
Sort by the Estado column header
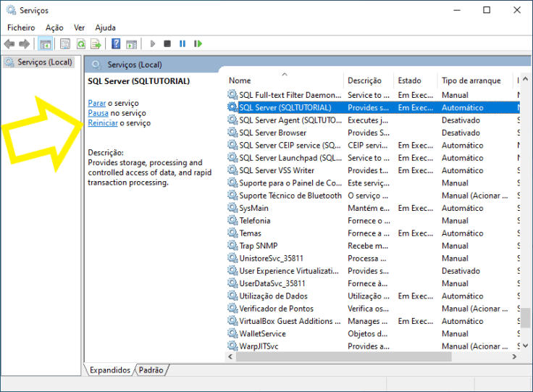point(409,80)
